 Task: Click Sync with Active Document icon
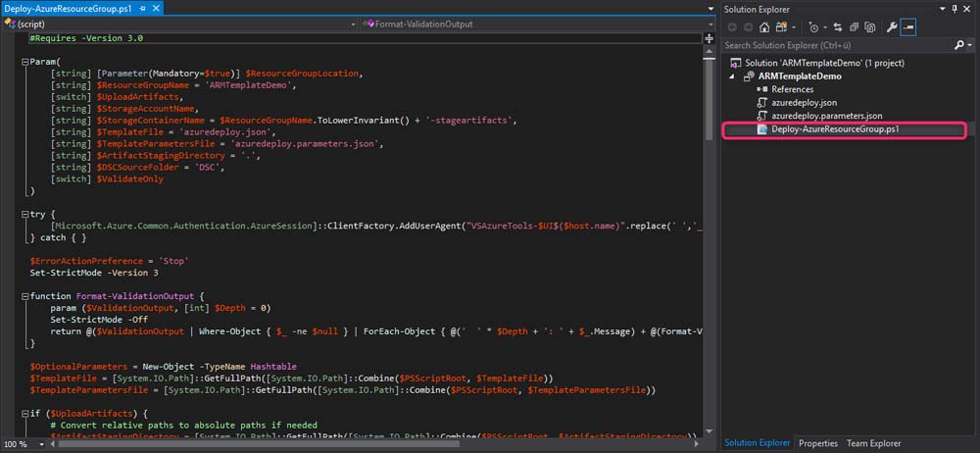tap(838, 27)
